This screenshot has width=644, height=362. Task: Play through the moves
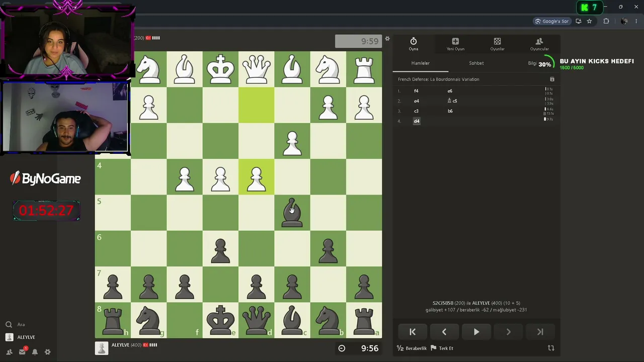476,332
